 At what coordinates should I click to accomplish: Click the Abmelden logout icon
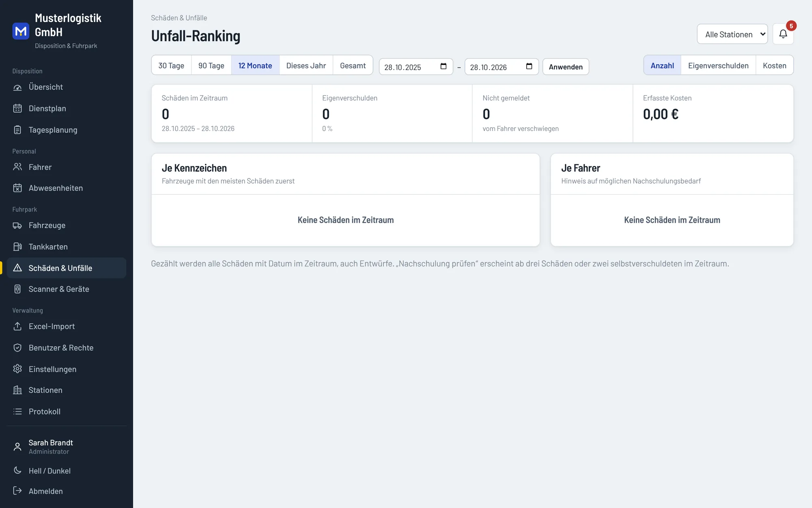pyautogui.click(x=17, y=491)
